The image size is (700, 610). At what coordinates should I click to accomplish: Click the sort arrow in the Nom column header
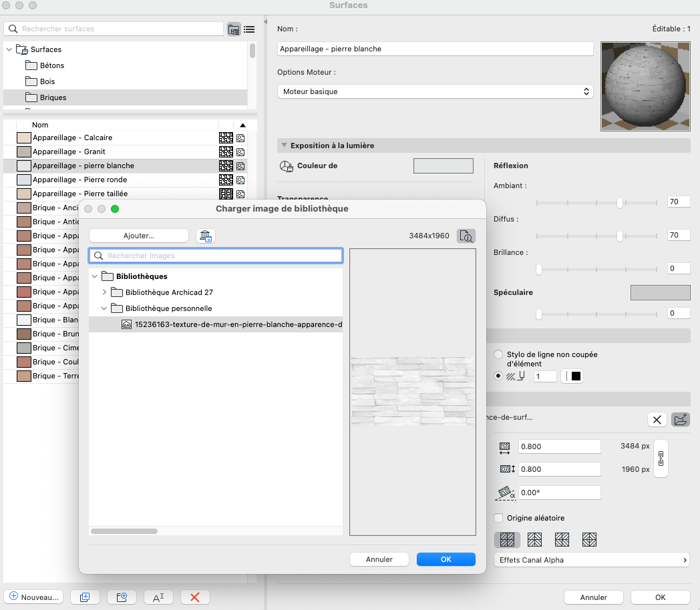click(242, 125)
